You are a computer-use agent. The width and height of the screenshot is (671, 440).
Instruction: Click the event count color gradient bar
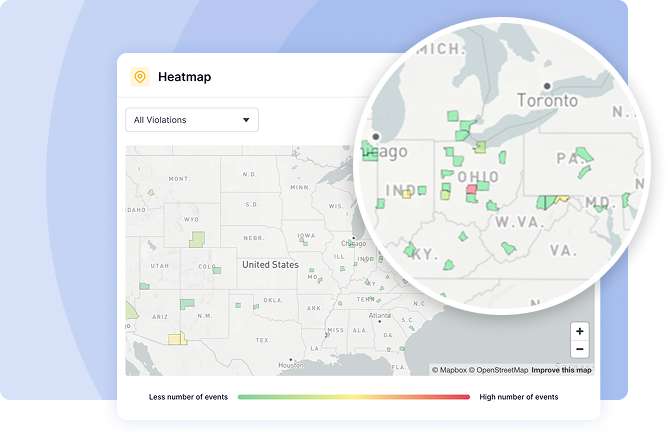(354, 397)
